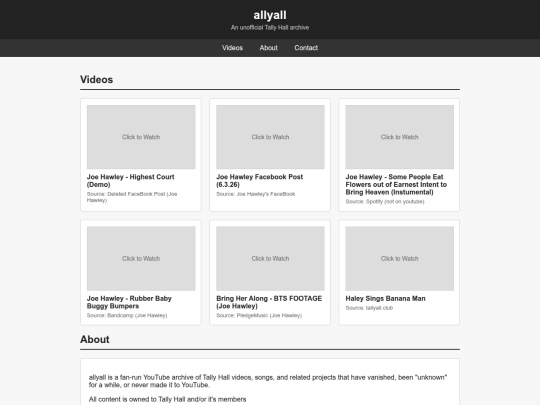Image resolution: width=540 pixels, height=405 pixels.
Task: Open the Contact navigation link
Action: 306,48
